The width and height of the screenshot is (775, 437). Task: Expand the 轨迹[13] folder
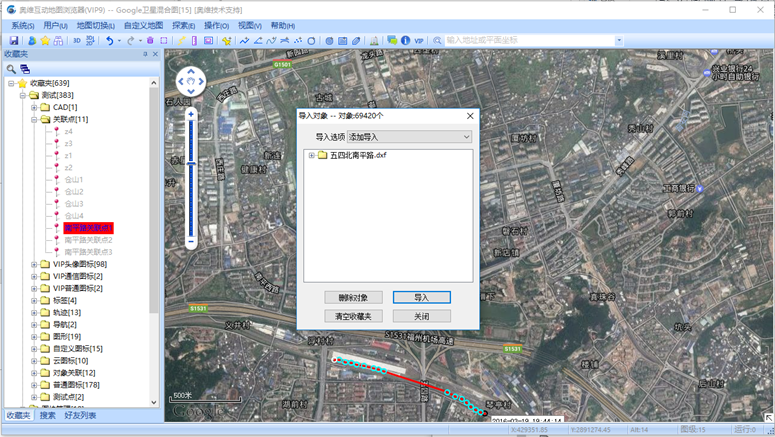pyautogui.click(x=34, y=312)
